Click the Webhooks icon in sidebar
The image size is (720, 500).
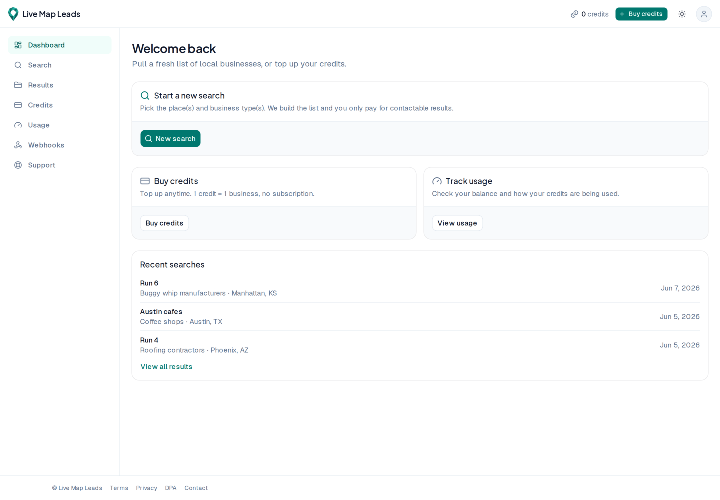click(x=18, y=145)
